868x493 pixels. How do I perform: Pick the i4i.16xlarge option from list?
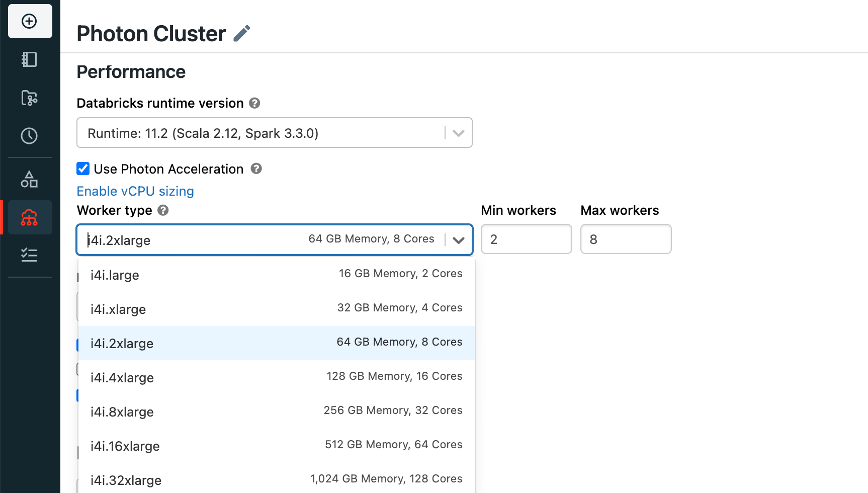(276, 446)
